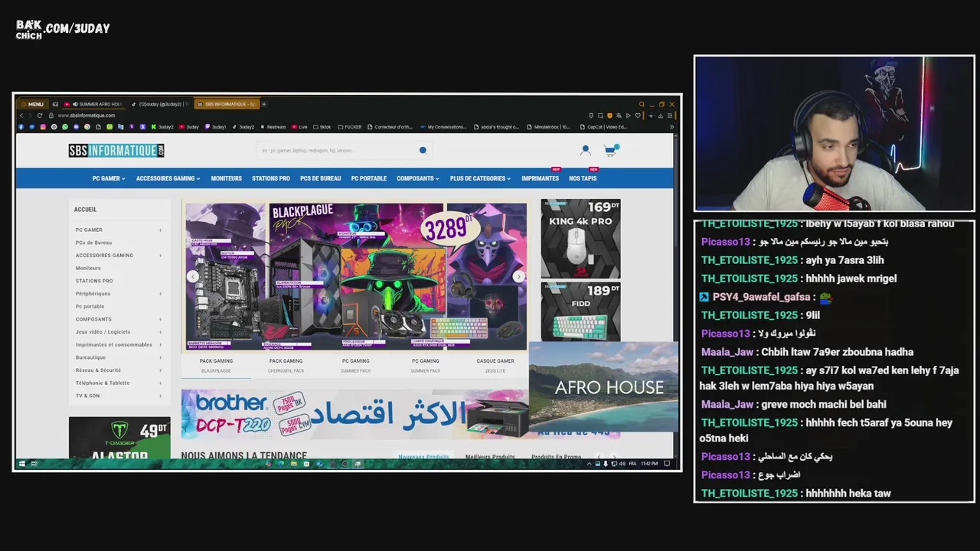Open Moniteurs sidebar link
980x551 pixels.
(x=88, y=268)
